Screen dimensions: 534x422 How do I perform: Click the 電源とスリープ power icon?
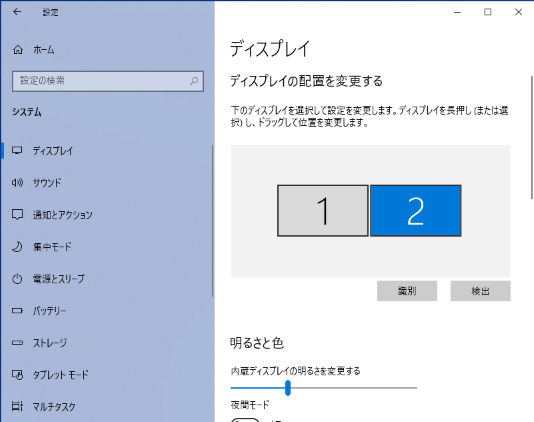point(17,279)
